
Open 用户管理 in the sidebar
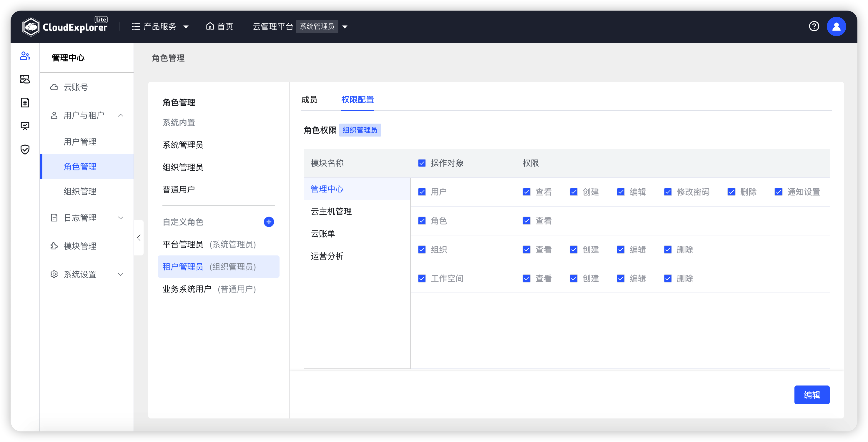(x=87, y=142)
